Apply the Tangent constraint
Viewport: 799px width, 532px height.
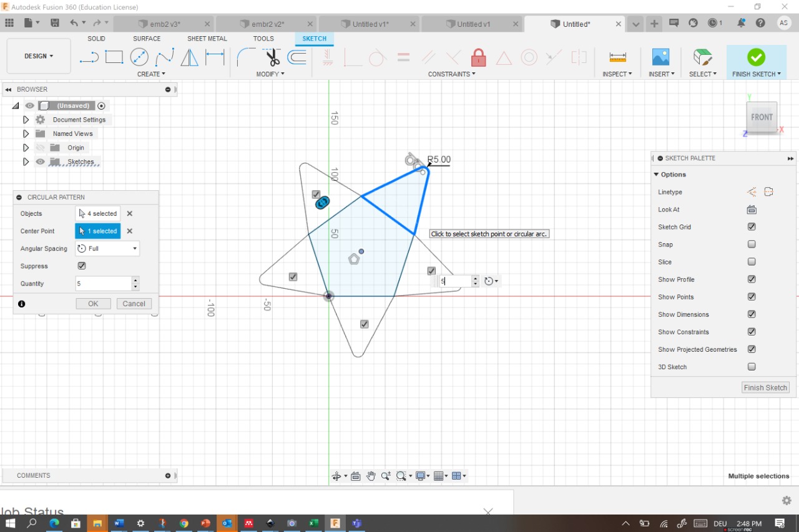[x=377, y=57]
